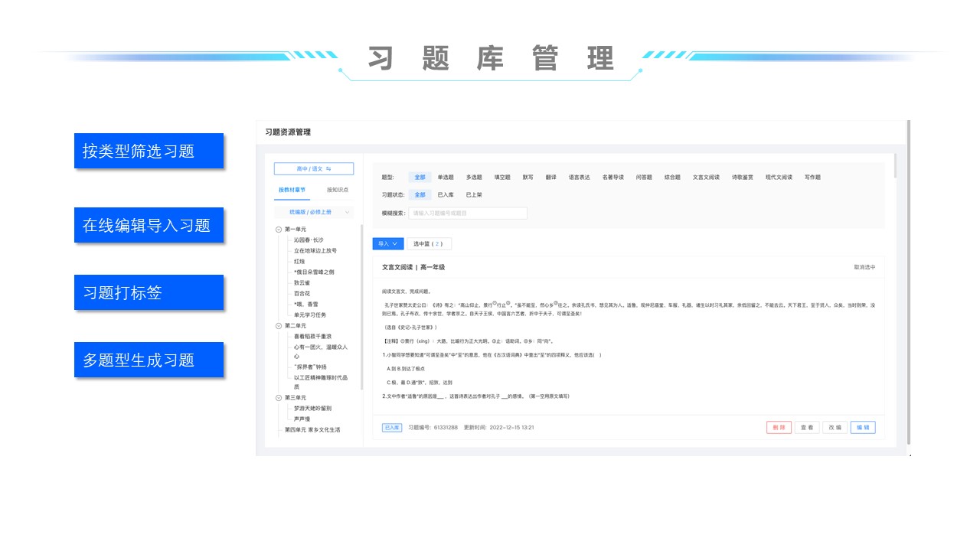Switch to the 按教材章节 tab
The height and width of the screenshot is (551, 980).
click(x=292, y=190)
